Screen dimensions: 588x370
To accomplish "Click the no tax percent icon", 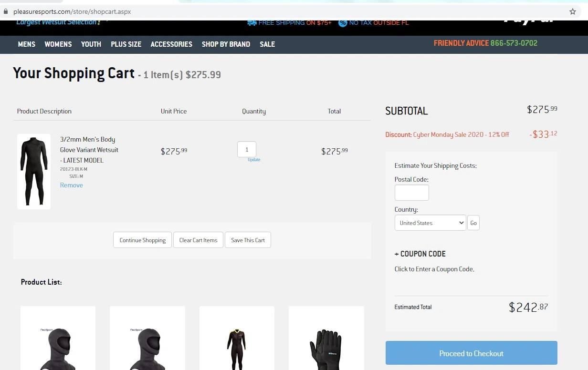I will click(342, 22).
